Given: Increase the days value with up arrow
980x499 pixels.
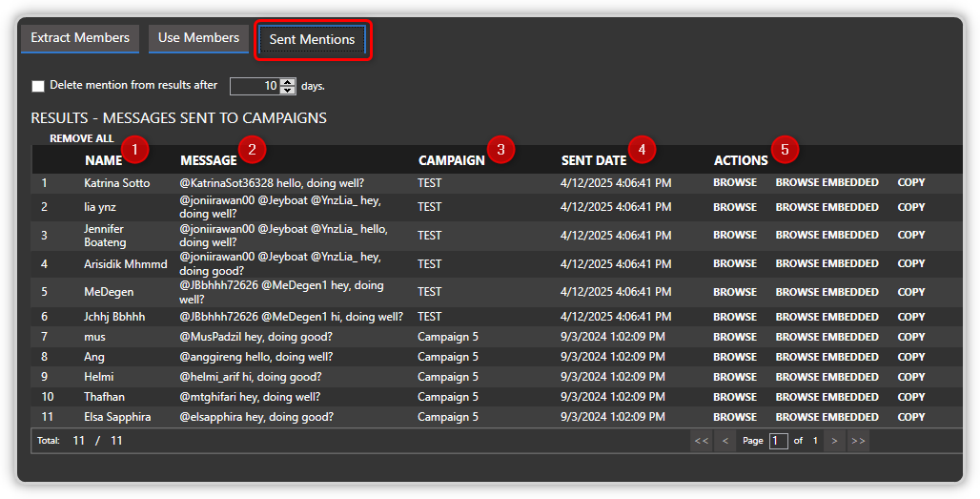Looking at the screenshot, I should pos(288,82).
